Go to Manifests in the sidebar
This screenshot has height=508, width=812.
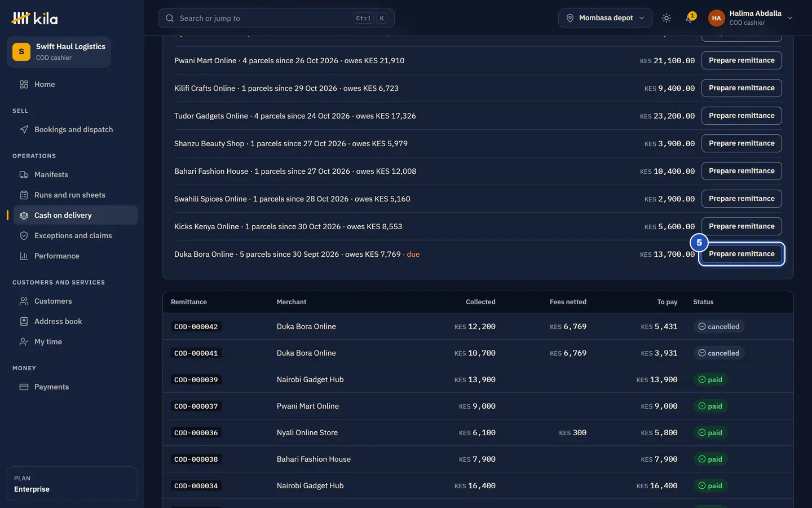pyautogui.click(x=76, y=175)
